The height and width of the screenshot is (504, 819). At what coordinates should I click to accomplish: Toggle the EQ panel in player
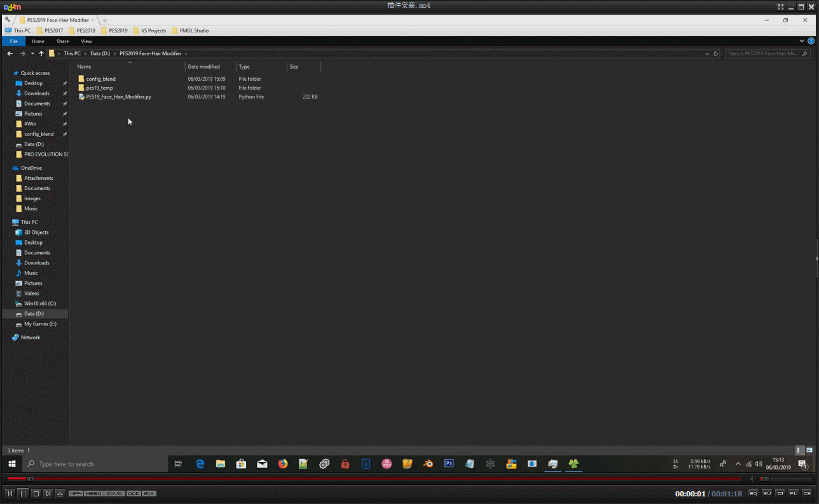pyautogui.click(x=754, y=493)
